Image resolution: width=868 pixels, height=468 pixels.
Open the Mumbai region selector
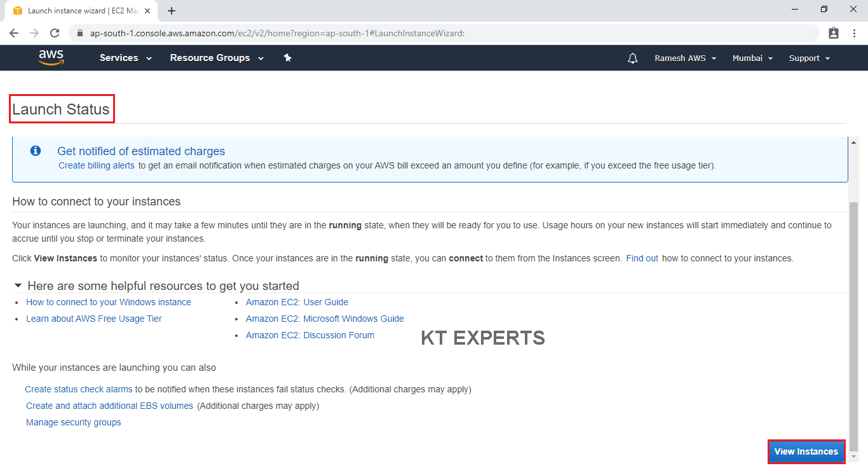(752, 59)
